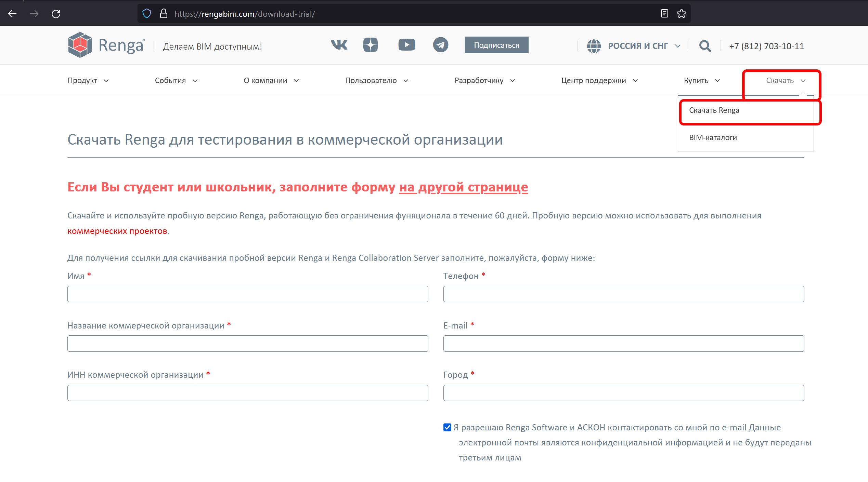
Task: Click the Скачать Renga для тестирования heading
Action: click(285, 139)
